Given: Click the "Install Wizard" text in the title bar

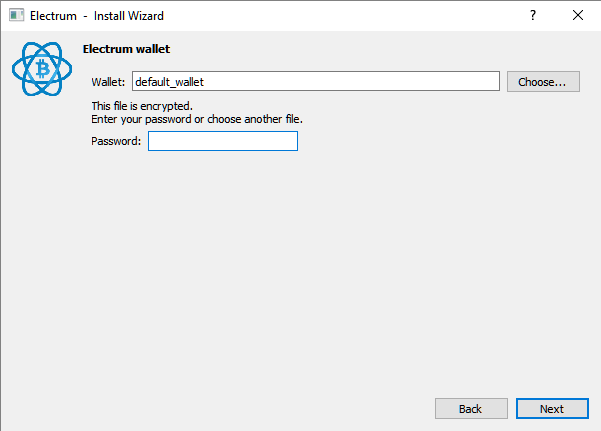Looking at the screenshot, I should (129, 16).
